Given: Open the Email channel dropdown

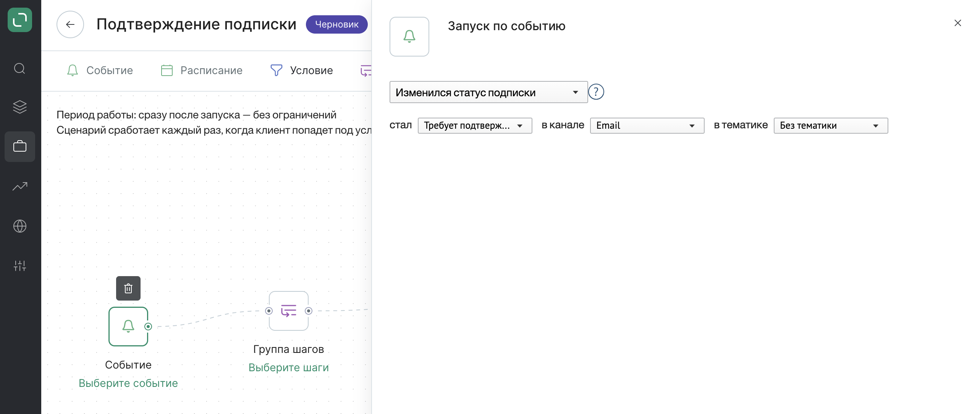Looking at the screenshot, I should tap(647, 126).
